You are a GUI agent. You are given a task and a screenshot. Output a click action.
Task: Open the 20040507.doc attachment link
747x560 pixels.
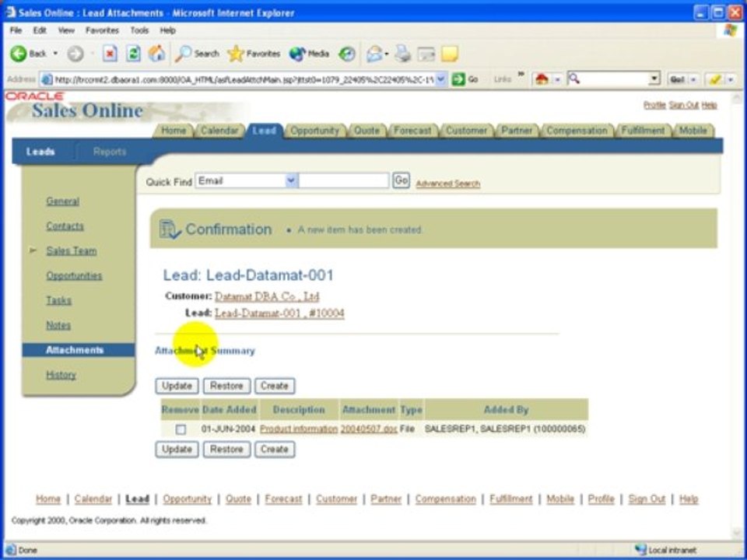(x=369, y=429)
